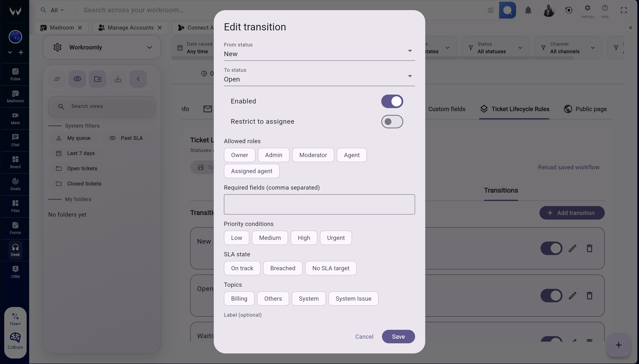Open Mailroom from the left sidebar
639x364 pixels.
(15, 97)
